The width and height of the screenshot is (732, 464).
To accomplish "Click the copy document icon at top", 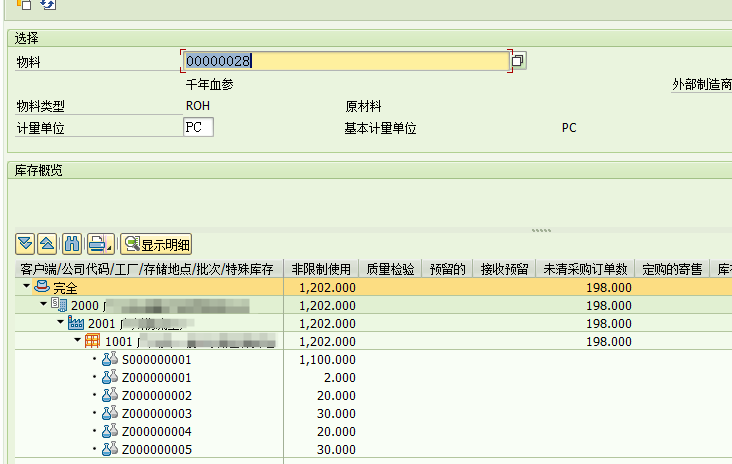I will (24, 5).
